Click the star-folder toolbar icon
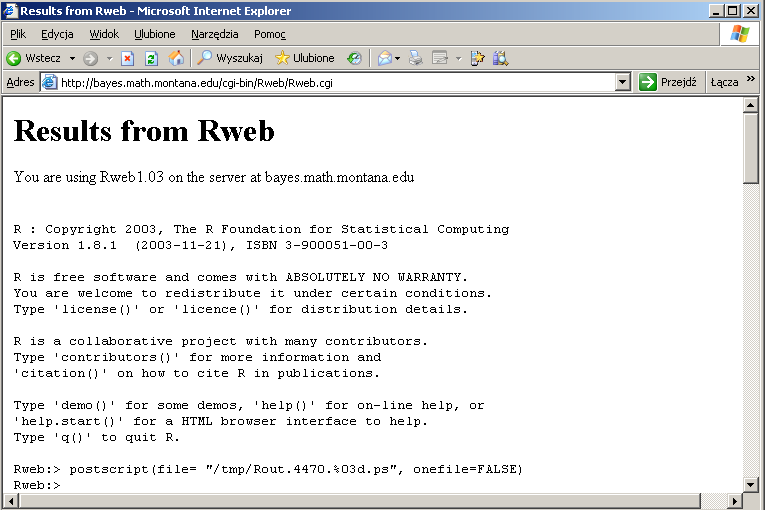Image resolution: width=765 pixels, height=510 pixels. [478, 59]
